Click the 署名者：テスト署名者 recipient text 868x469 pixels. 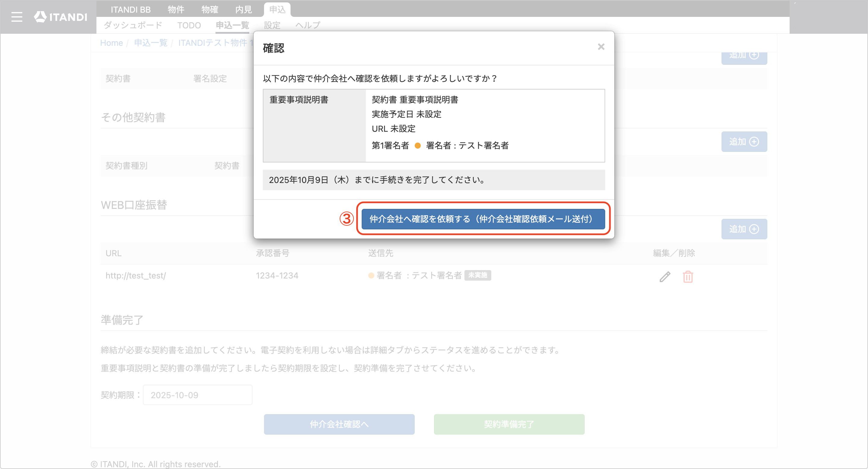[419, 275]
